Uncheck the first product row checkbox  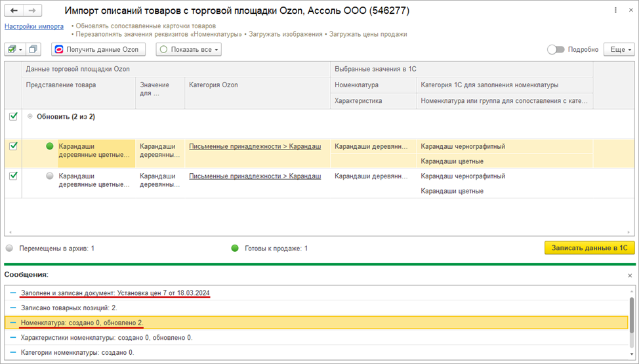[x=13, y=146]
